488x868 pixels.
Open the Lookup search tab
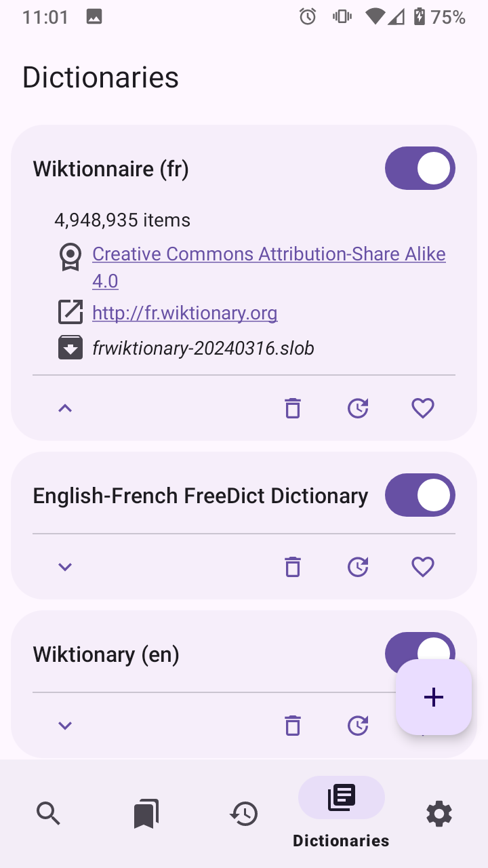tap(49, 813)
